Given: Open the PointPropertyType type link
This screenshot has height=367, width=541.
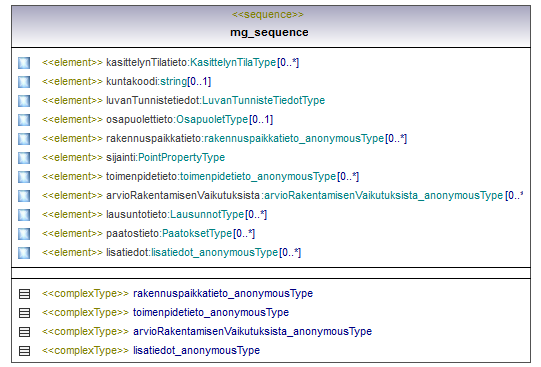Looking at the screenshot, I should pos(181,158).
